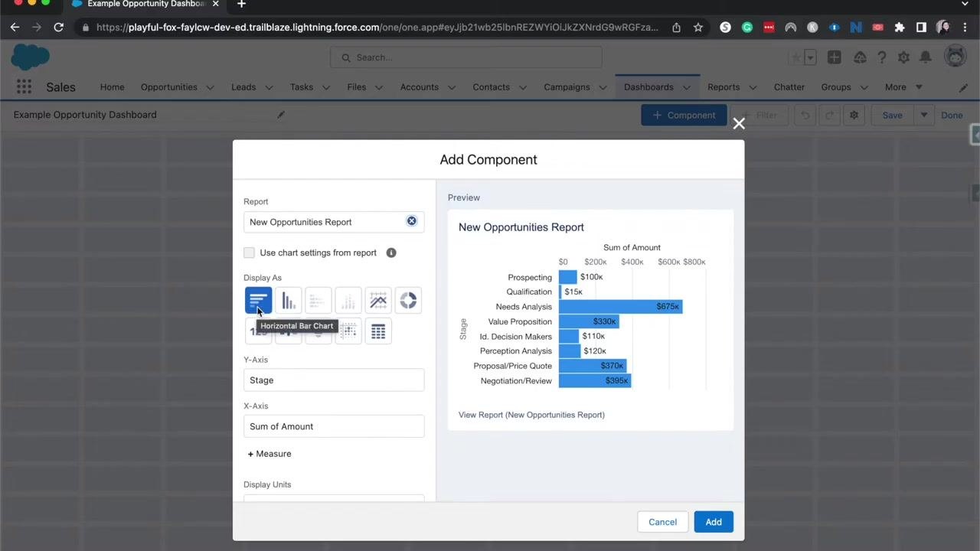Image resolution: width=980 pixels, height=551 pixels.
Task: Select the Horizontal Bar Chart display type
Action: pyautogui.click(x=258, y=301)
